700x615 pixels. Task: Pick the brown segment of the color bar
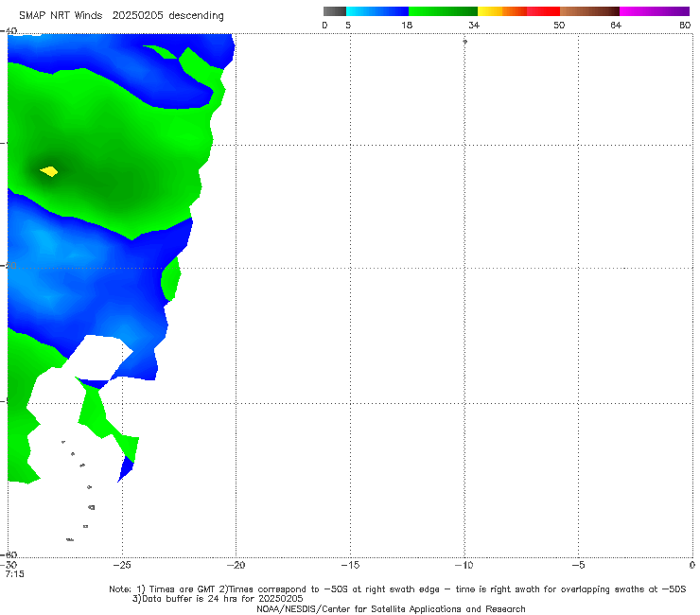[589, 11]
